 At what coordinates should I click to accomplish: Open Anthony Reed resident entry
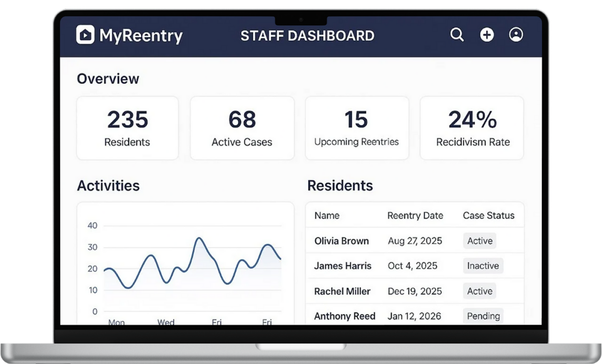345,316
